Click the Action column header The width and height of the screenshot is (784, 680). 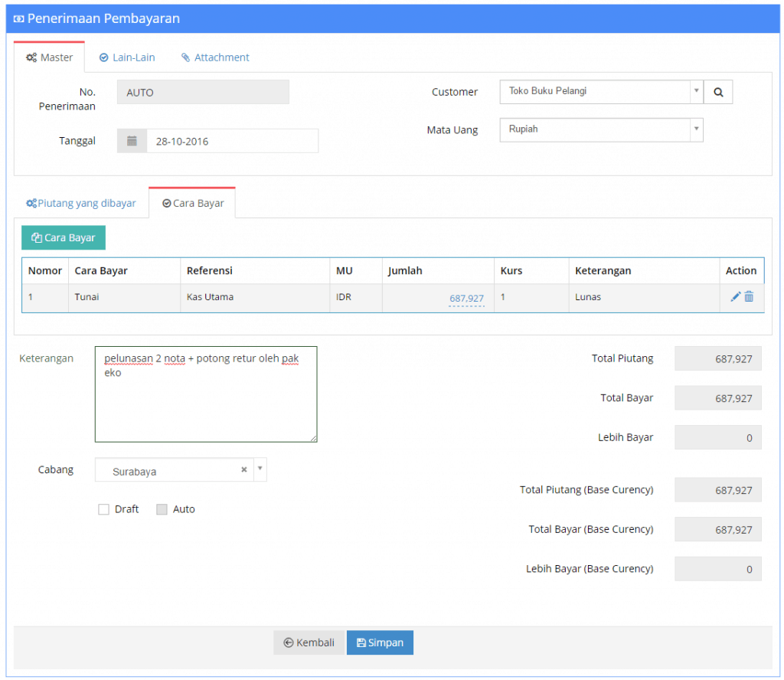[741, 270]
